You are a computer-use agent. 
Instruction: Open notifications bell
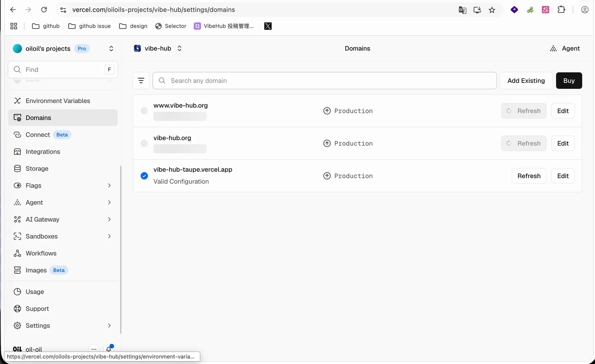click(109, 349)
